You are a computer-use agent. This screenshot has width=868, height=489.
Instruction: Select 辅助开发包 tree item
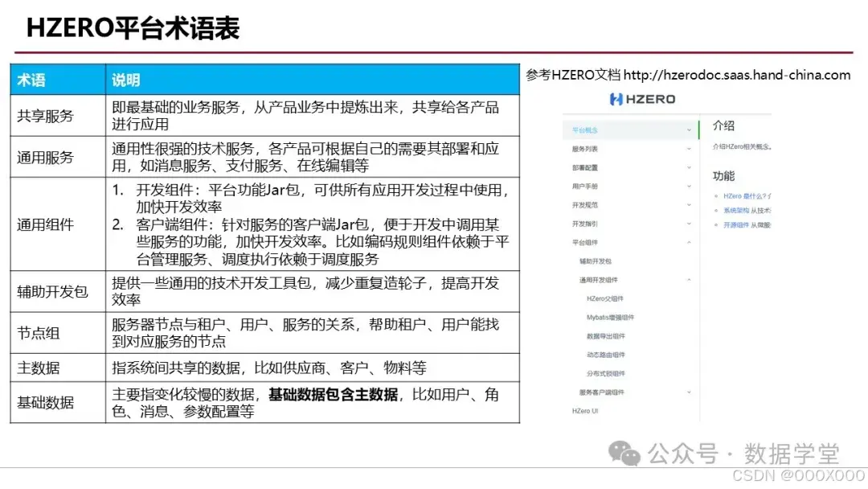coord(595,261)
